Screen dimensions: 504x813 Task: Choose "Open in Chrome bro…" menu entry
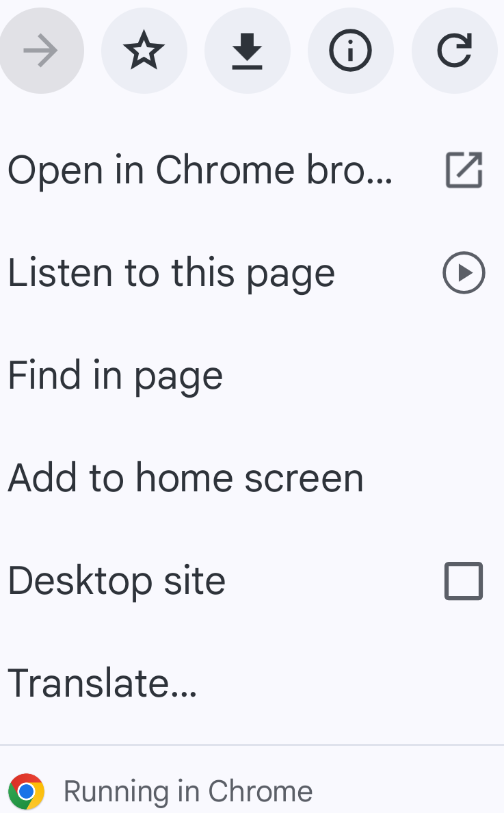200,170
